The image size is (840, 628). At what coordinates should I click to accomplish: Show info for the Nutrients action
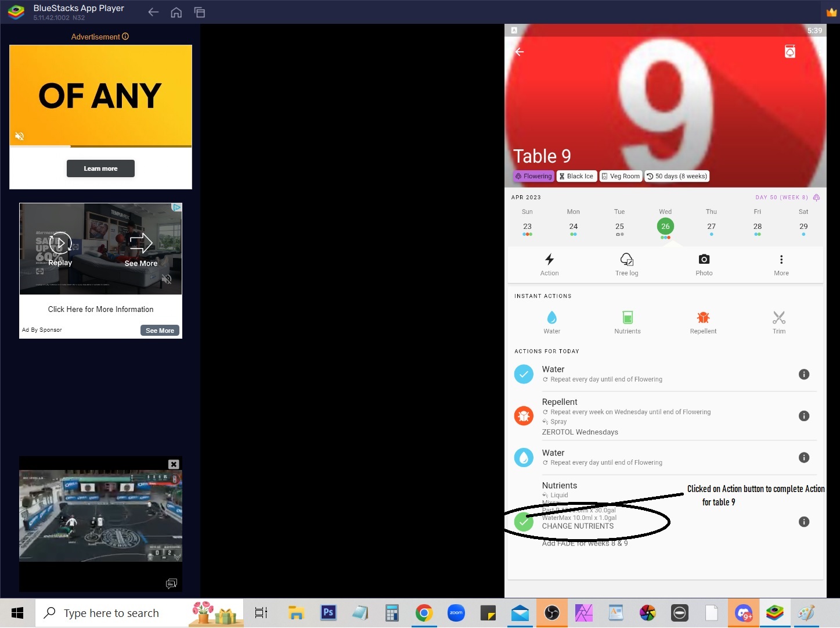pyautogui.click(x=803, y=522)
